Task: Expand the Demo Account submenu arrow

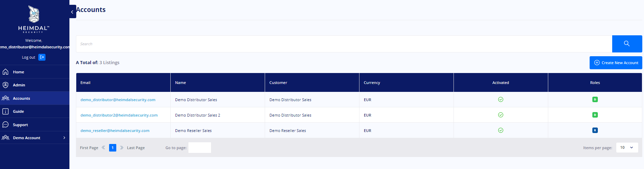Action: pos(64,137)
